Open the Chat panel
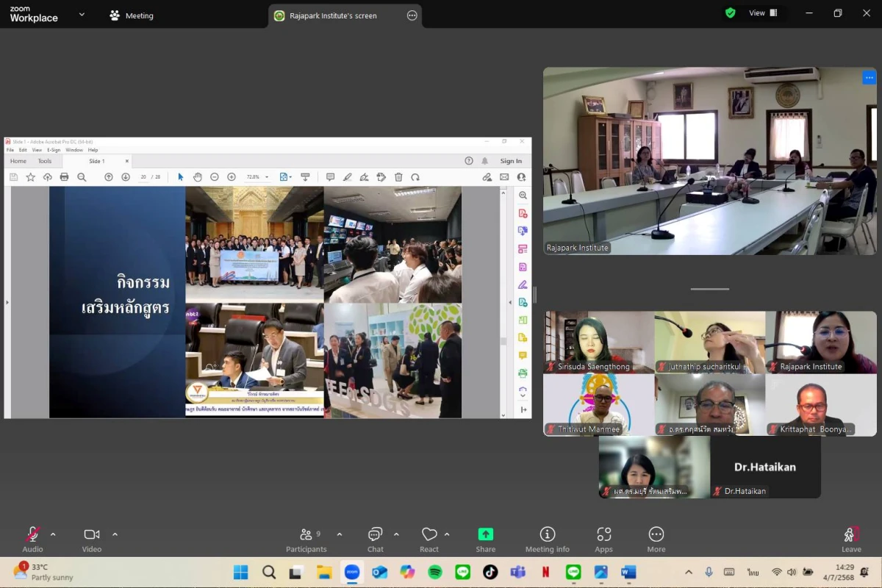This screenshot has height=588, width=882. click(x=376, y=539)
